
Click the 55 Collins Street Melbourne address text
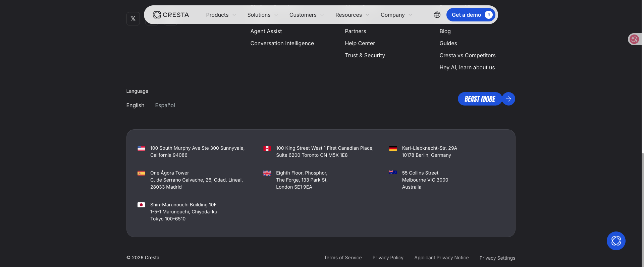click(x=425, y=180)
